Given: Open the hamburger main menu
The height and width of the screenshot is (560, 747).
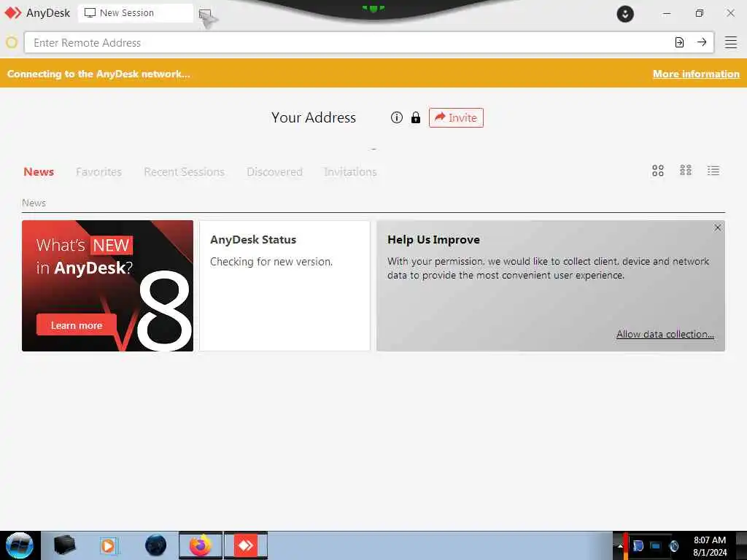Looking at the screenshot, I should 731,42.
